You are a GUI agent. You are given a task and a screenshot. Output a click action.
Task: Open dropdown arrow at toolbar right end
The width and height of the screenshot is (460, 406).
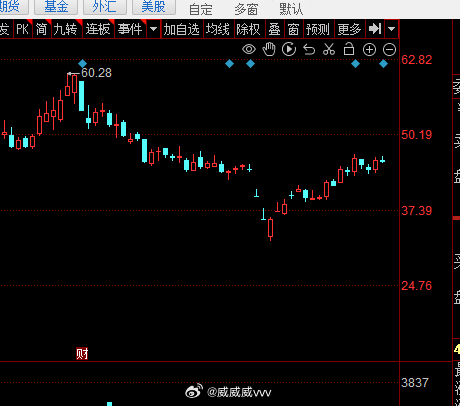tap(392, 29)
